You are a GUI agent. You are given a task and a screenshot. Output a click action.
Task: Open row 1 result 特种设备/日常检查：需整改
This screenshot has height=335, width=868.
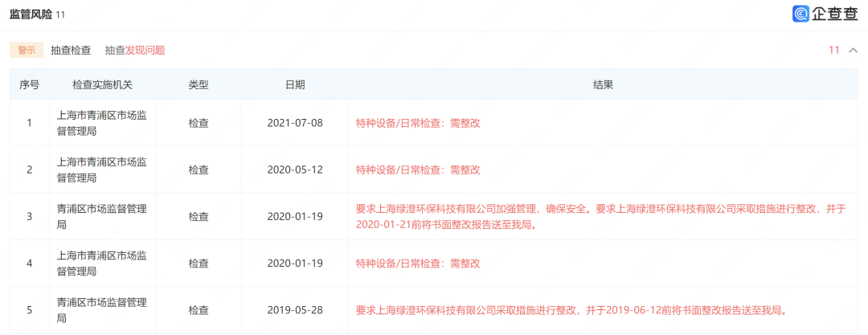418,123
